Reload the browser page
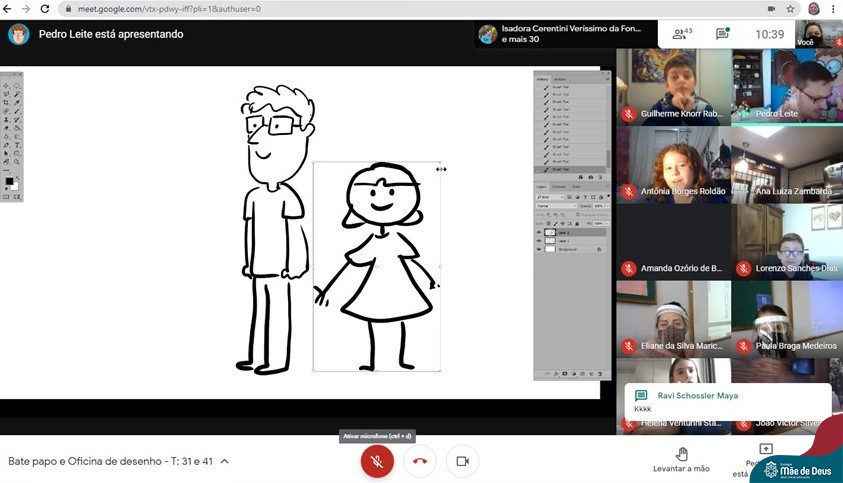Viewport: 843px width, 483px height. pyautogui.click(x=45, y=9)
